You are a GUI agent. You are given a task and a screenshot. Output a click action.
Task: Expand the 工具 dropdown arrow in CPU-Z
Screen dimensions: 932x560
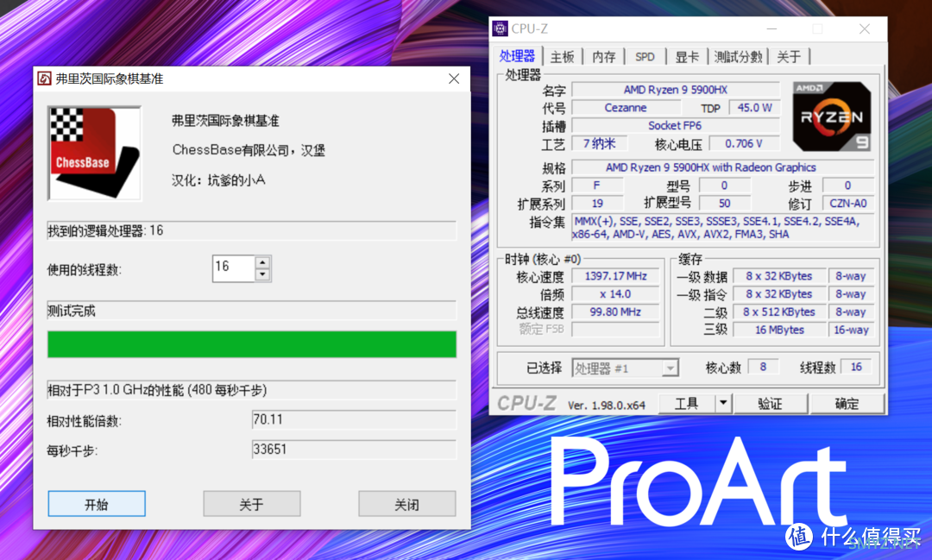pyautogui.click(x=723, y=404)
